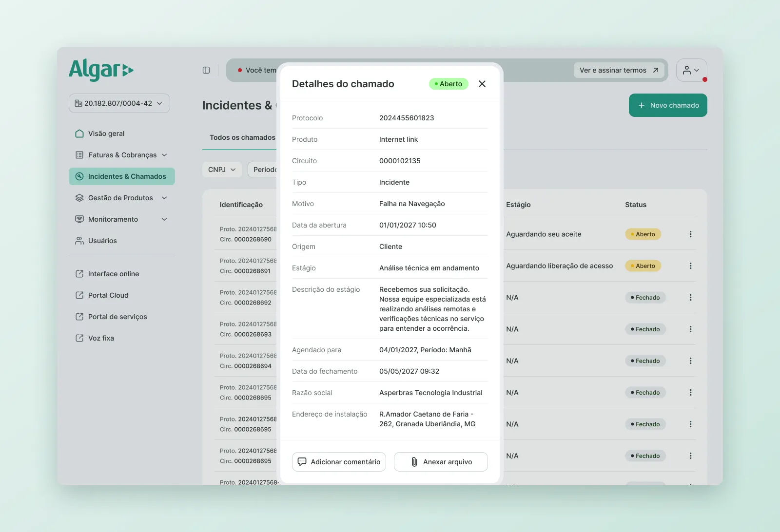
Task: Expand Faturas & Cobranças menu
Action: click(122, 155)
